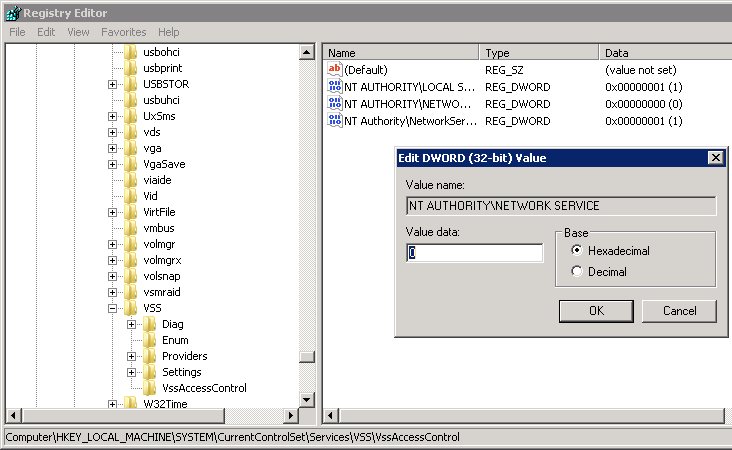Click the usbprint folder icon
Screen dimensions: 732x450
click(x=130, y=68)
